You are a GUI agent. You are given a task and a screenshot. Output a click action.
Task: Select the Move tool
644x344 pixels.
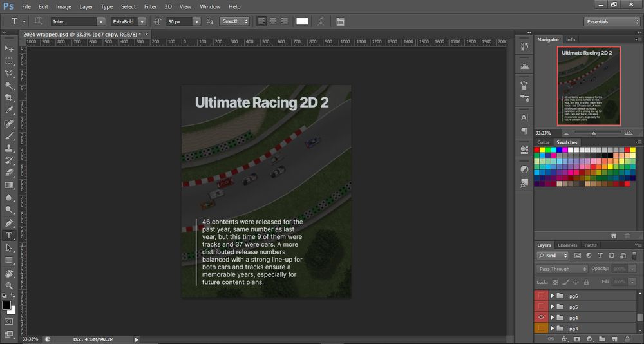[8, 48]
